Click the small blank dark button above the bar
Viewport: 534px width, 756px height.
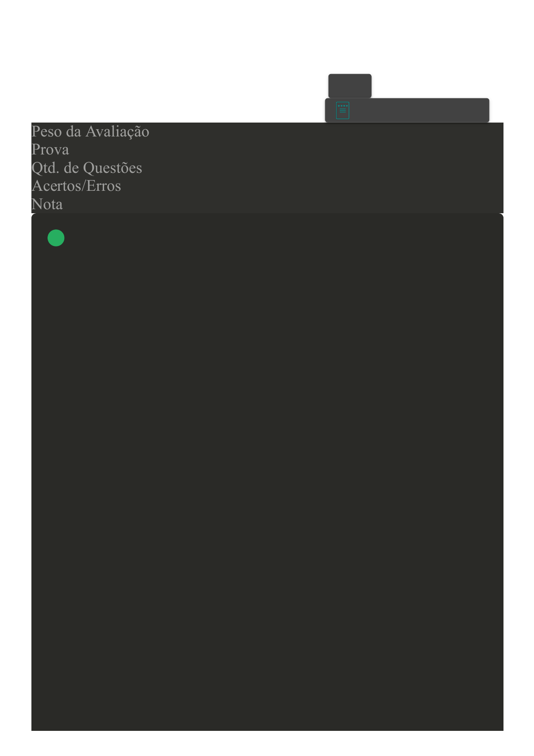350,86
